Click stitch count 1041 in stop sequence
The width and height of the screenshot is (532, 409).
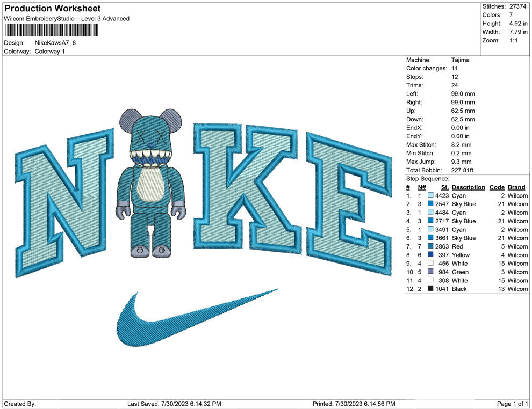pyautogui.click(x=442, y=289)
